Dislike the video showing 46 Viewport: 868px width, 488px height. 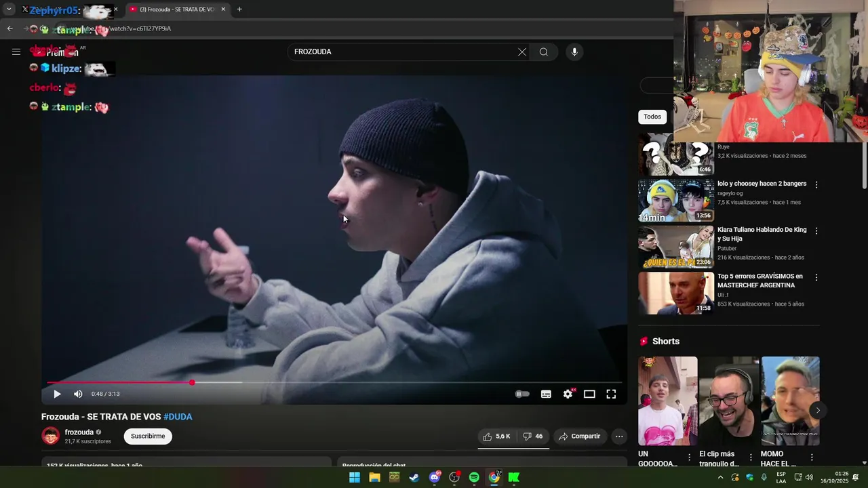tap(533, 436)
